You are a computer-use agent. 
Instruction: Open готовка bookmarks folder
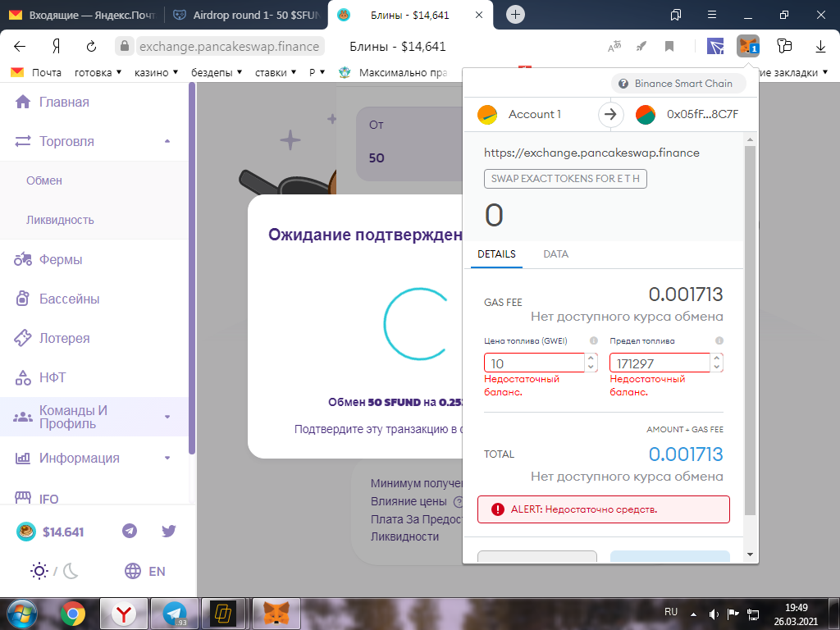tap(98, 72)
